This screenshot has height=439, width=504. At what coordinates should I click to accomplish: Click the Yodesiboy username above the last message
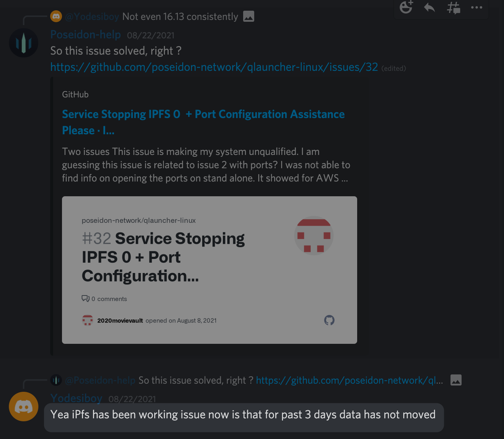click(76, 398)
